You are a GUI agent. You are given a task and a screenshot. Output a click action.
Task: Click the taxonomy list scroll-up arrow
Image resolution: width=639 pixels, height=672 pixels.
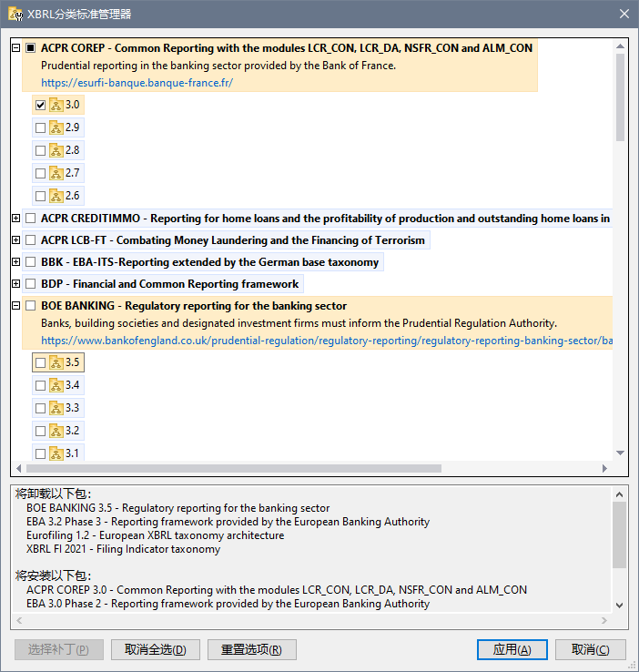coord(620,46)
